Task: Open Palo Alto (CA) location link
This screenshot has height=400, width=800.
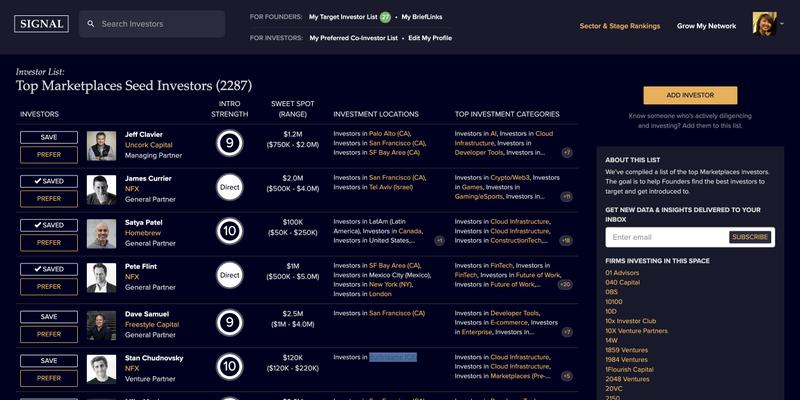Action: [x=390, y=134]
